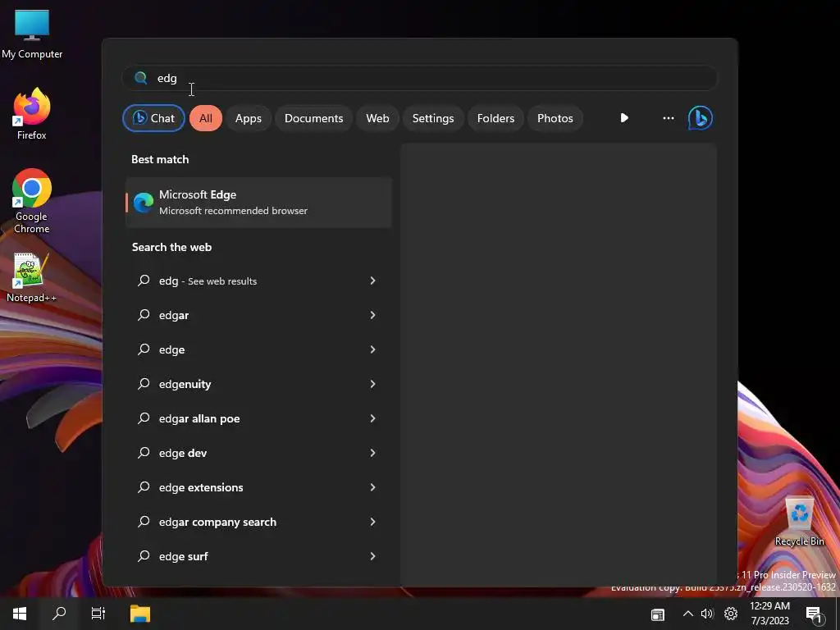Search the web for 'edgar allan poe'
This screenshot has width=840, height=630.
258,418
